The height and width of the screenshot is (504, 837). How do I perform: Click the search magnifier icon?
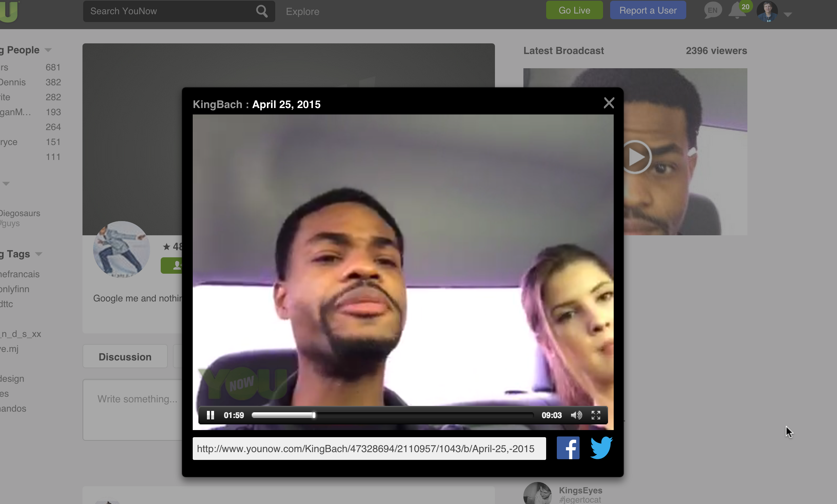click(262, 11)
